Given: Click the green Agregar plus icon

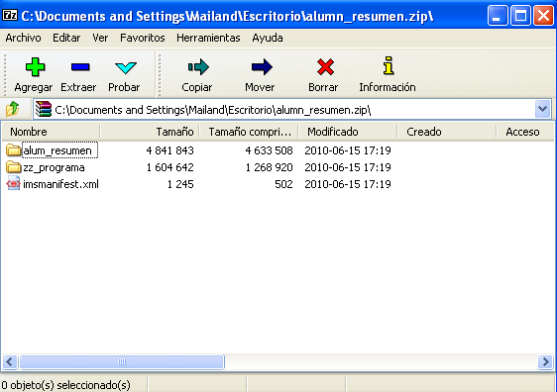Looking at the screenshot, I should [x=35, y=66].
